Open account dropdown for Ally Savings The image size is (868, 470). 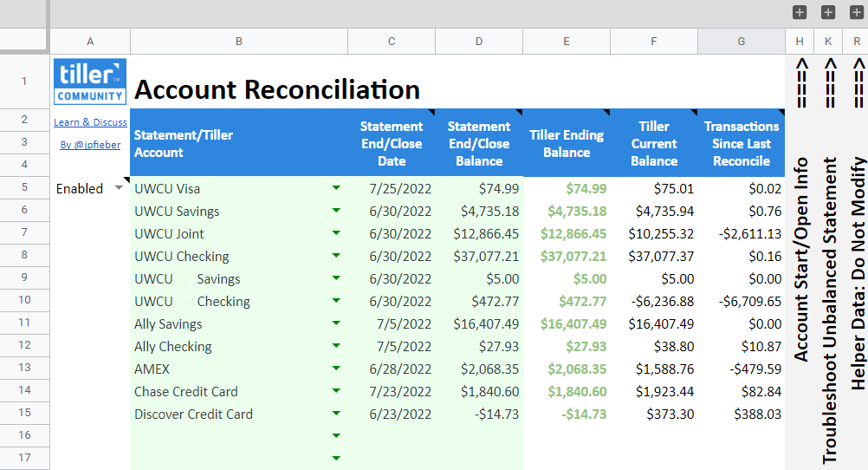336,323
